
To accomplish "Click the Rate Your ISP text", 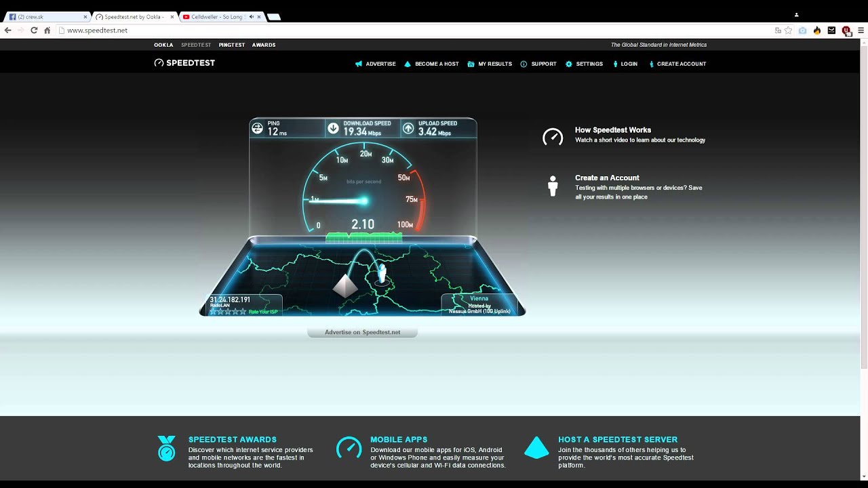I will pyautogui.click(x=263, y=312).
